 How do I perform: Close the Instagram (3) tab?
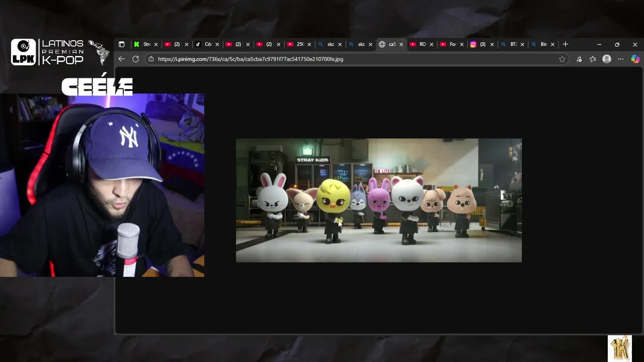pyautogui.click(x=492, y=44)
